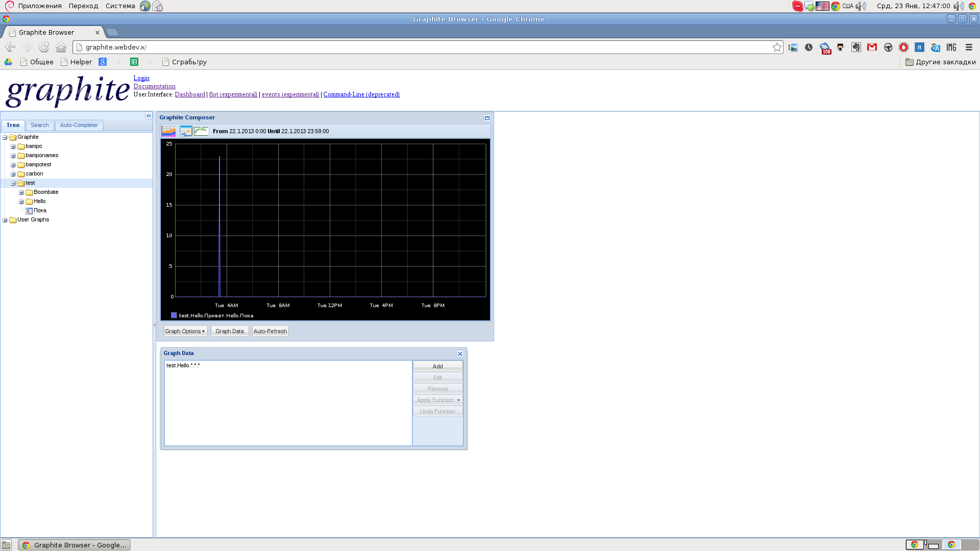
Task: Open the AdBlock stop-hand extension
Action: [x=903, y=47]
